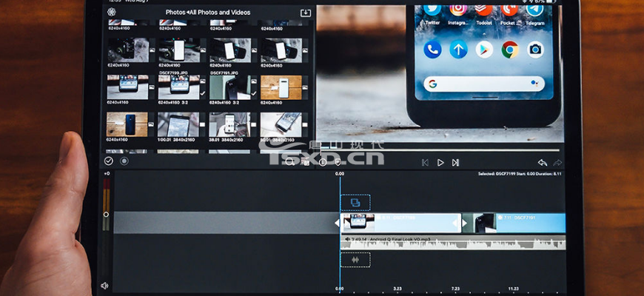Select the Android Q Final Look VO.mp3 audio clip

point(453,242)
